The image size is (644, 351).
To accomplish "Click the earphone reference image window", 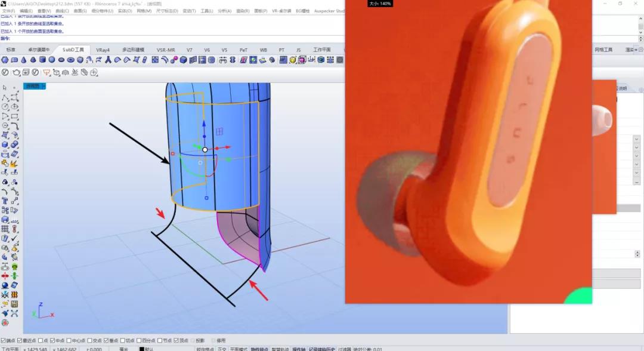I will coord(468,152).
